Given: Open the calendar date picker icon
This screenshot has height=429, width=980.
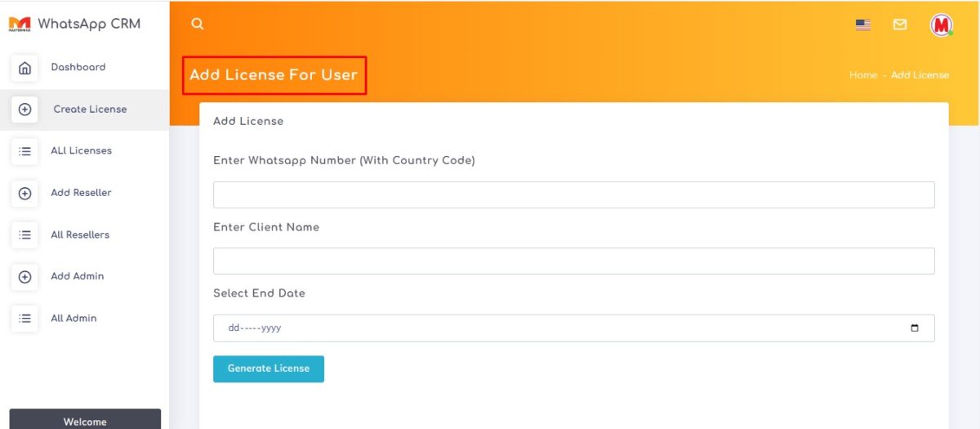Looking at the screenshot, I should (914, 328).
